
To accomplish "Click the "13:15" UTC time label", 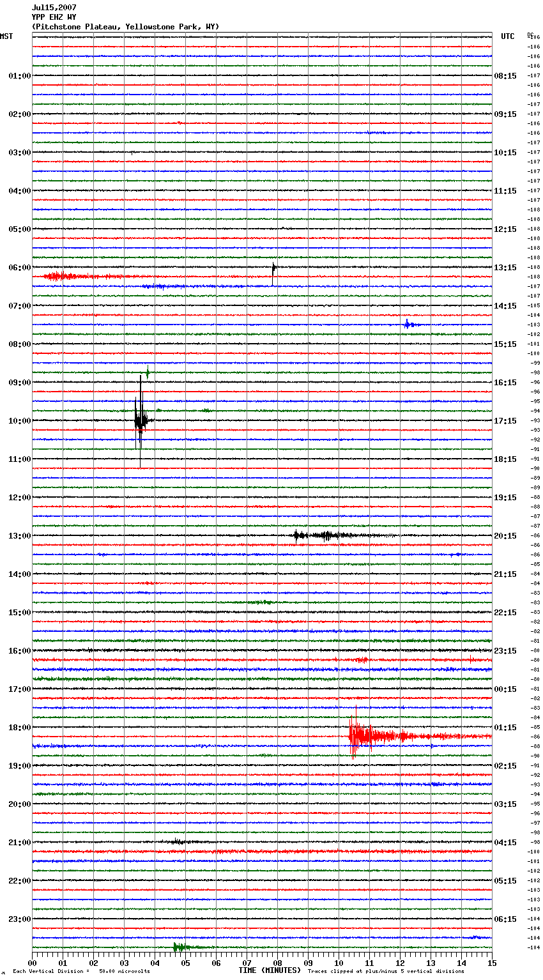I will [x=505, y=268].
